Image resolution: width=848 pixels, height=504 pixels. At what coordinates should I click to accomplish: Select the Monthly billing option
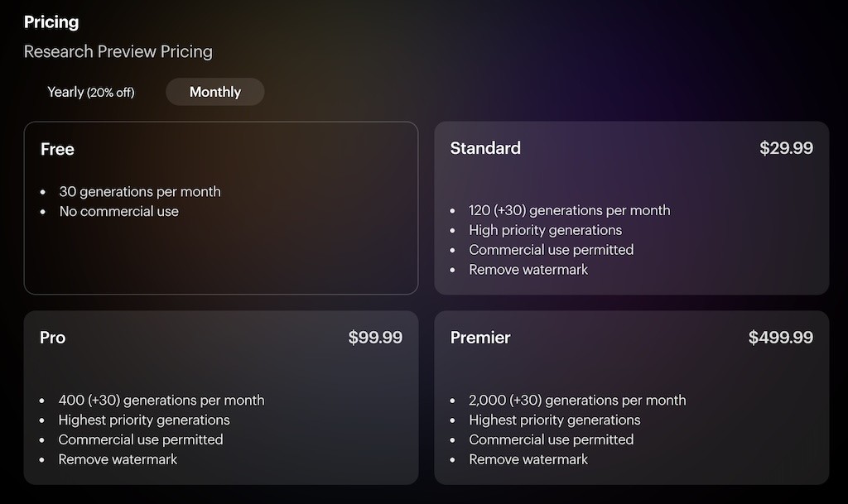(x=214, y=92)
